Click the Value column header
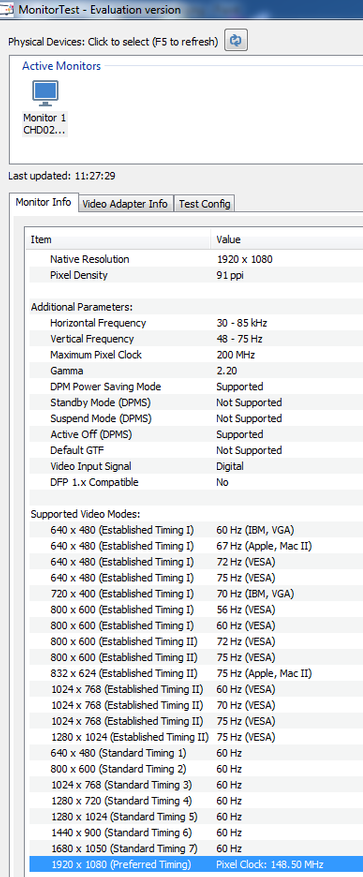This screenshot has height=877, width=363. coord(287,239)
